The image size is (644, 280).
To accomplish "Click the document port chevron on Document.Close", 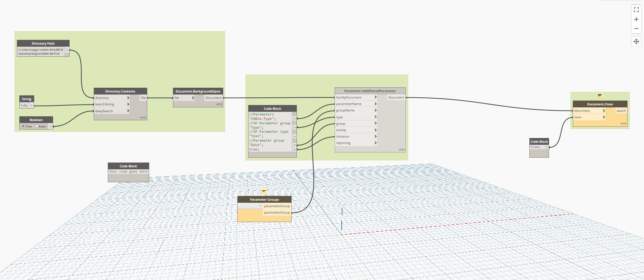I will 604,111.
